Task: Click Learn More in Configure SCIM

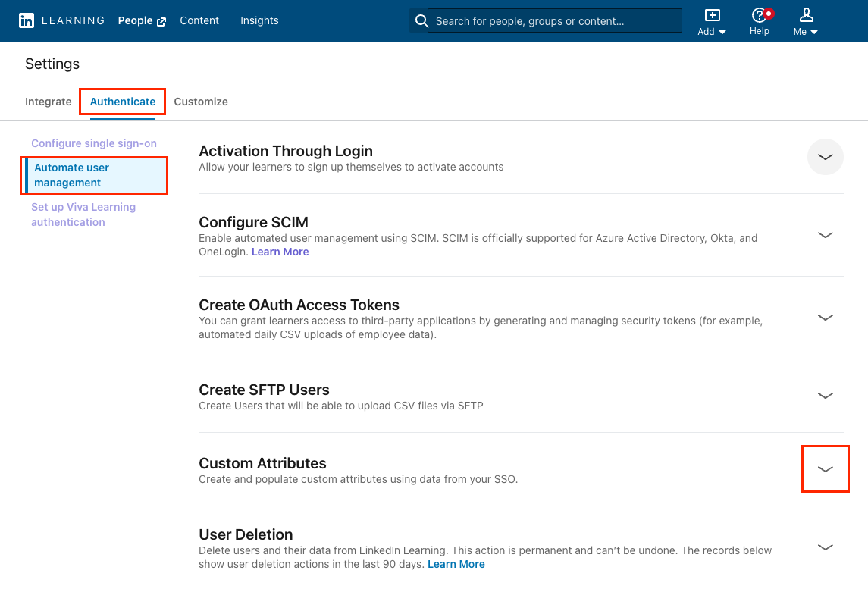Action: [x=280, y=252]
